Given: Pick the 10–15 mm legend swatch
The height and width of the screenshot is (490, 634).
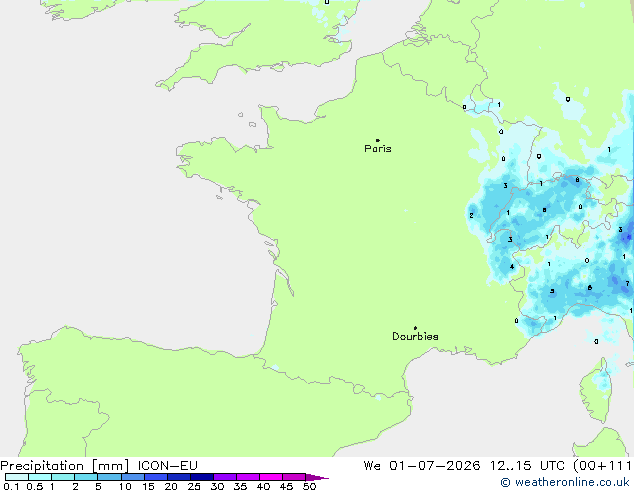Looking at the screenshot, I should (x=133, y=477).
